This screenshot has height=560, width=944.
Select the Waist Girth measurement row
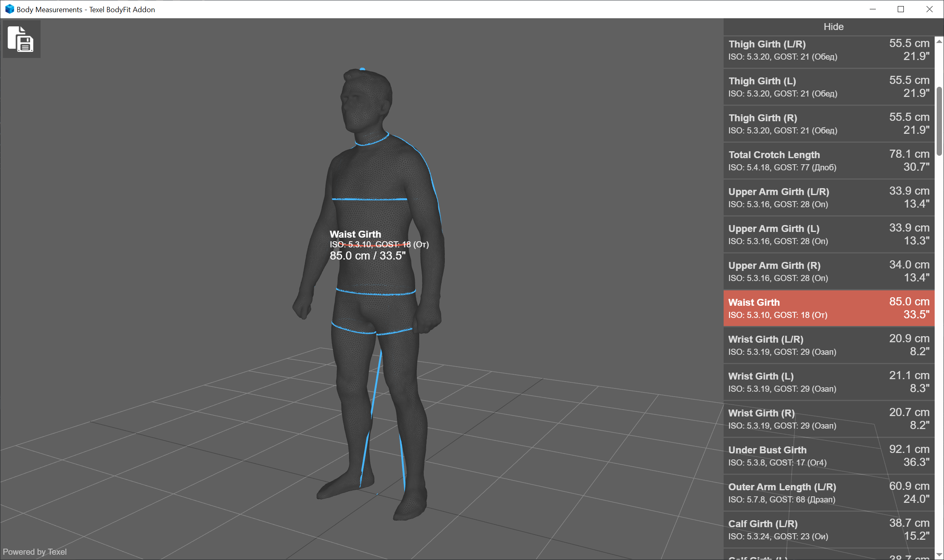[828, 308]
